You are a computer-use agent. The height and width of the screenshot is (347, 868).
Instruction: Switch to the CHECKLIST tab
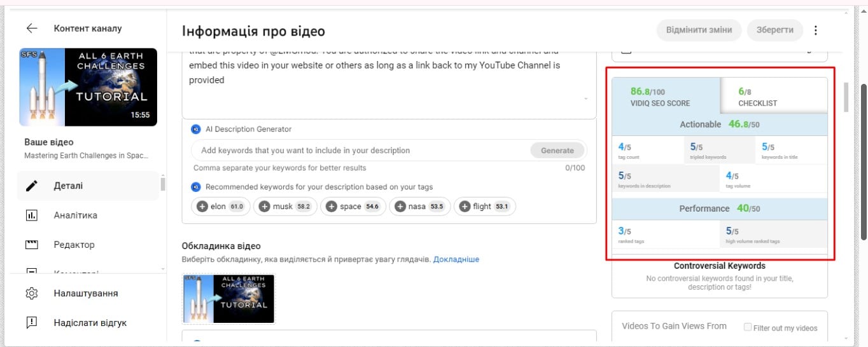(x=773, y=97)
